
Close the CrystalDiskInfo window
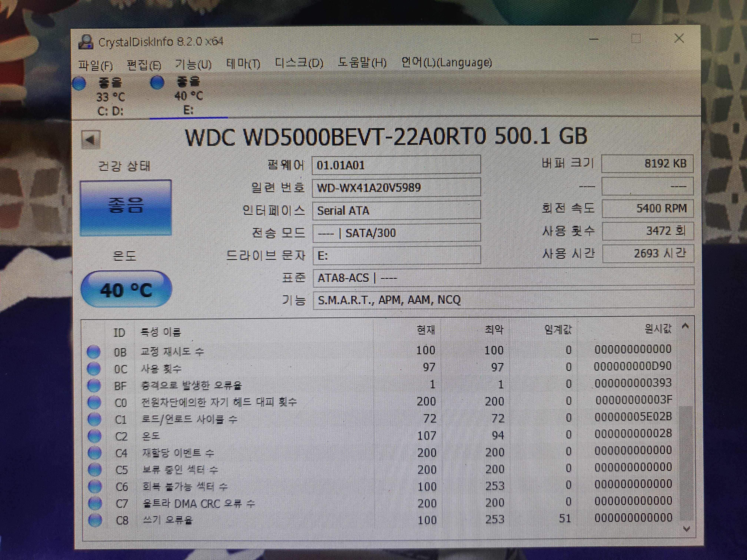[x=679, y=38]
